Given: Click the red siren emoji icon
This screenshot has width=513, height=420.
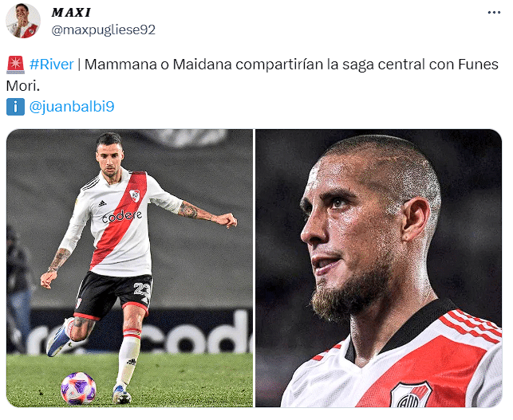Looking at the screenshot, I should point(15,65).
